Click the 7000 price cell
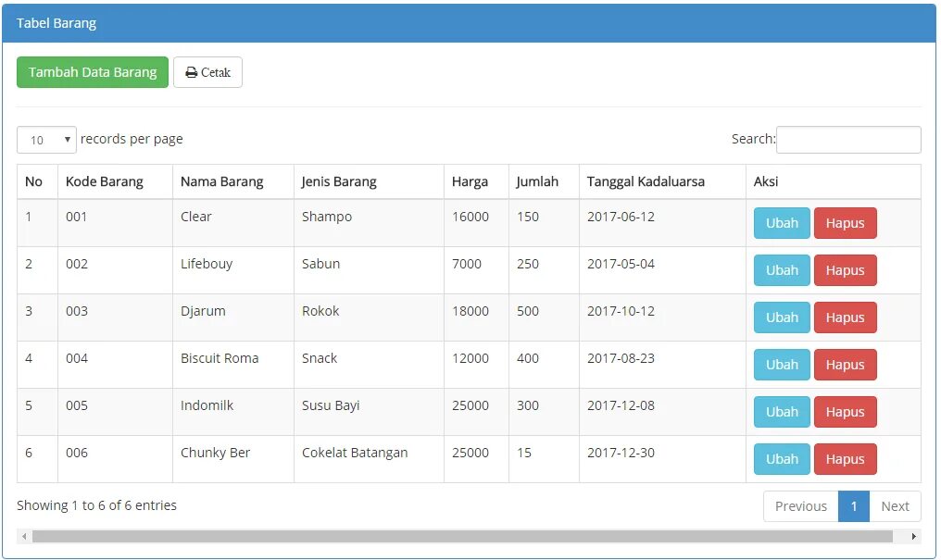The image size is (941, 560). pyautogui.click(x=476, y=270)
